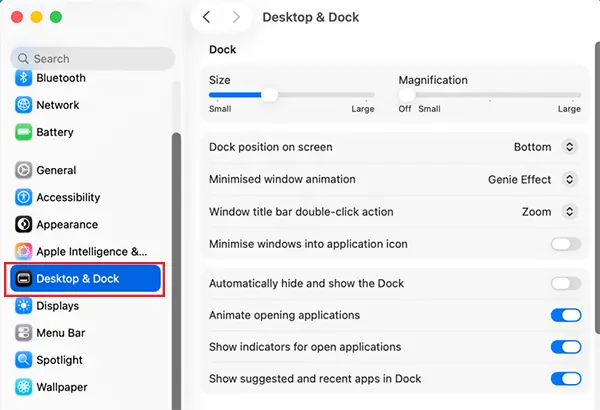Click the 'Minimised window animation' label
The width and height of the screenshot is (600, 410).
click(282, 179)
